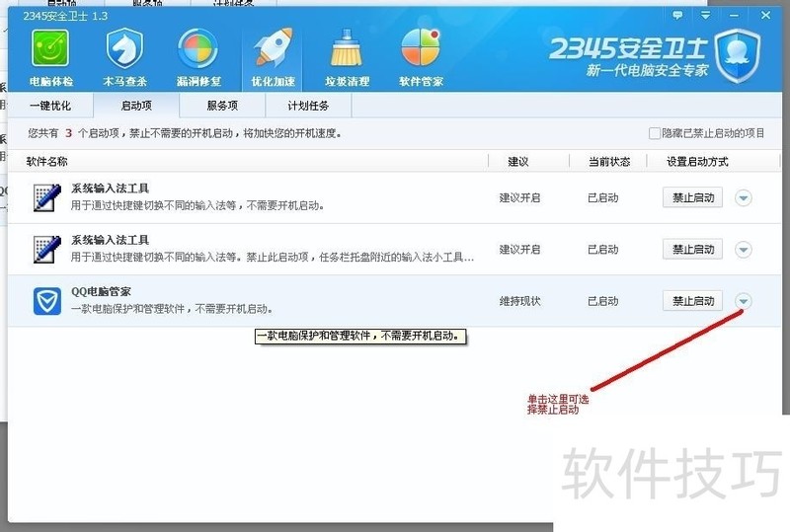Select the QQ电脑管家 row title
Screen dimensions: 790x532
click(x=101, y=292)
